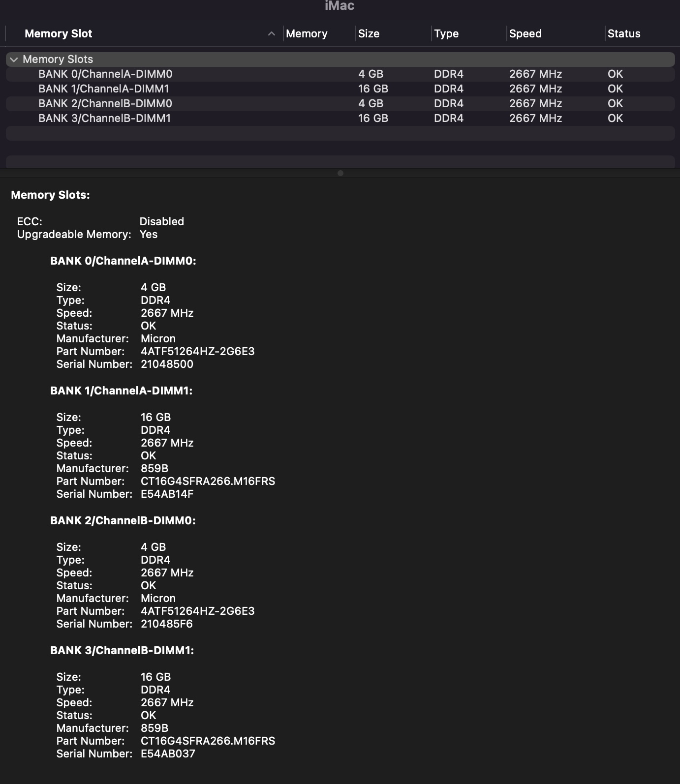Click BANK 0/ChannelA-DIMM0: details heading
This screenshot has height=784, width=680.
(123, 261)
